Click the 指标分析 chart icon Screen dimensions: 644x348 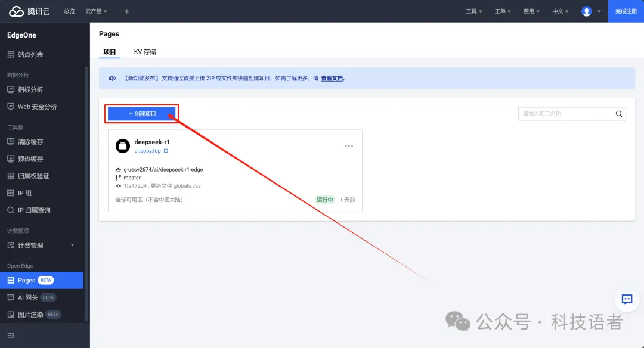click(x=11, y=89)
